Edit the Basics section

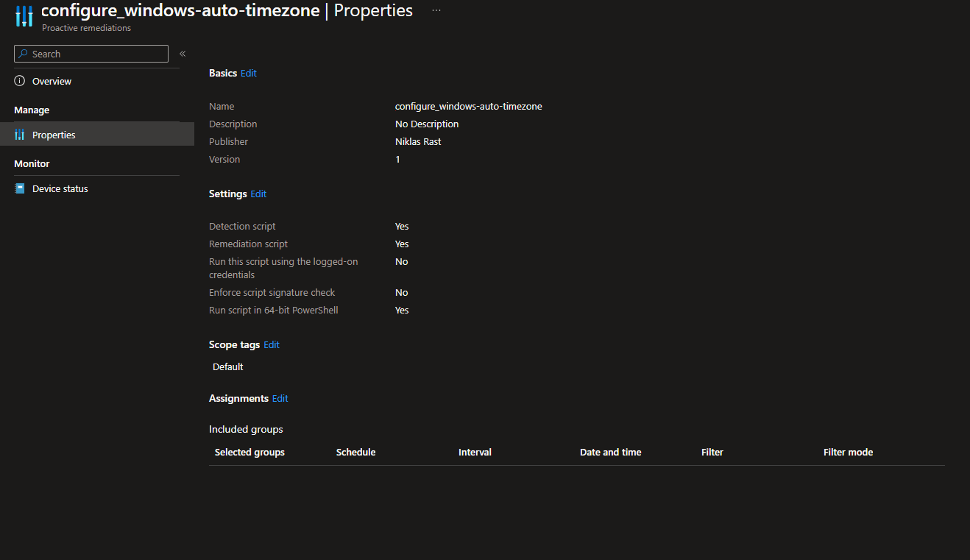pyautogui.click(x=249, y=73)
